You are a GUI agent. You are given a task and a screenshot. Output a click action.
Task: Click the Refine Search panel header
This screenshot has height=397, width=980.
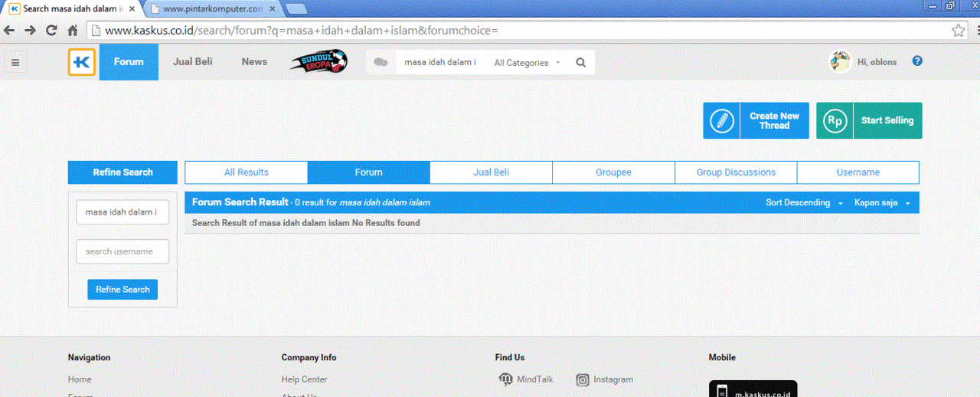[122, 172]
